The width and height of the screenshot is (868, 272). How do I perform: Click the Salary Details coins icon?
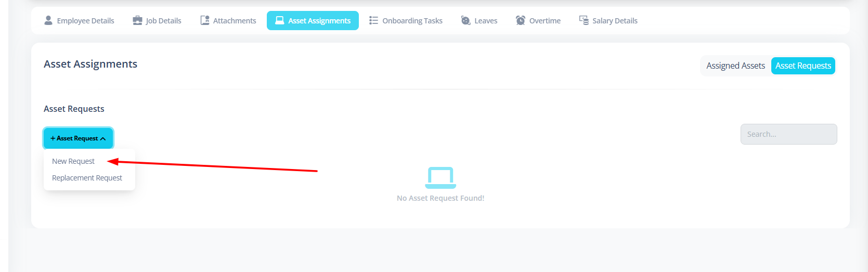click(x=584, y=20)
